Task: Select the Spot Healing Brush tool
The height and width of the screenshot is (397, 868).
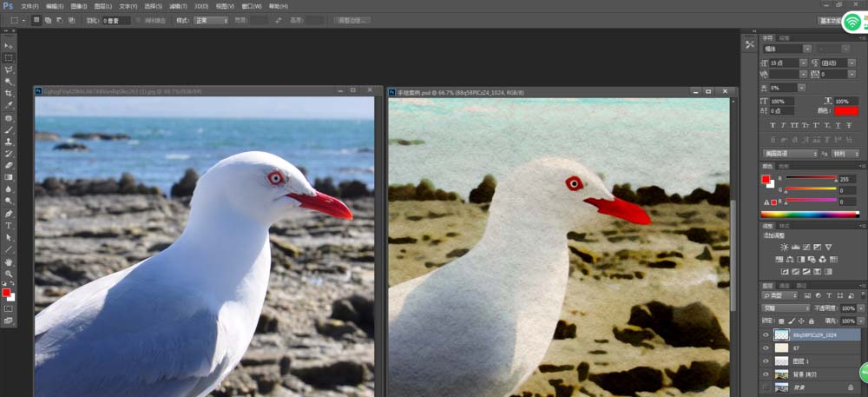Action: pos(9,118)
